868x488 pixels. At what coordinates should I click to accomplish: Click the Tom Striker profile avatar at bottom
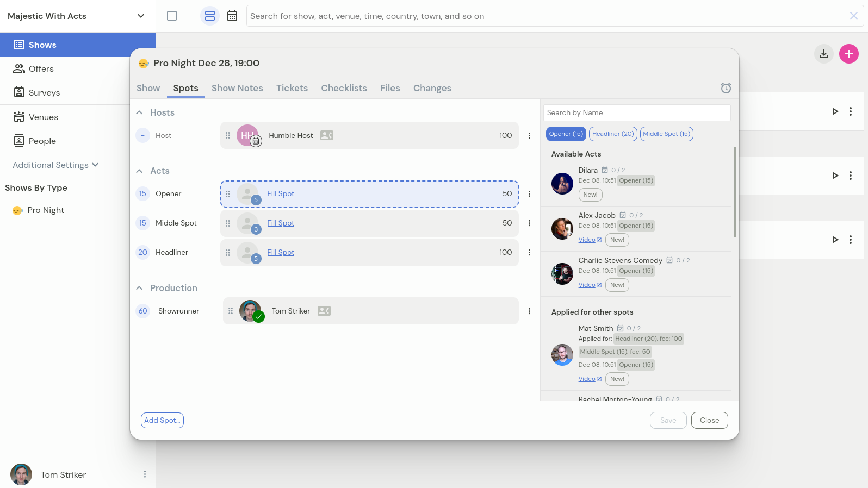[x=21, y=474]
